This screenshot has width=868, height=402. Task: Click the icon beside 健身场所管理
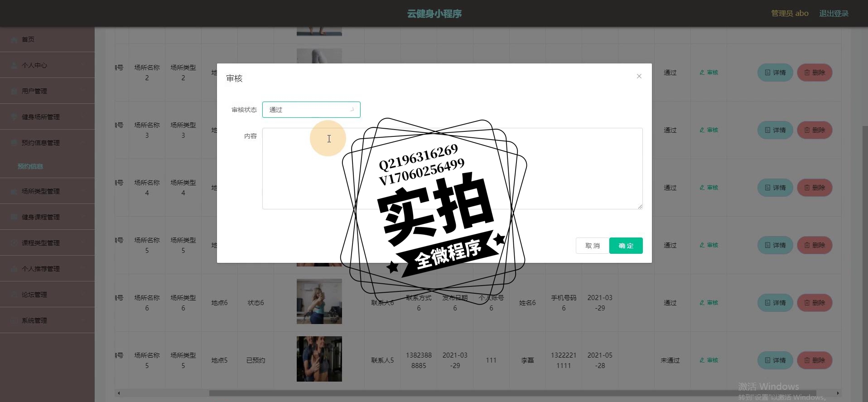pyautogui.click(x=14, y=117)
